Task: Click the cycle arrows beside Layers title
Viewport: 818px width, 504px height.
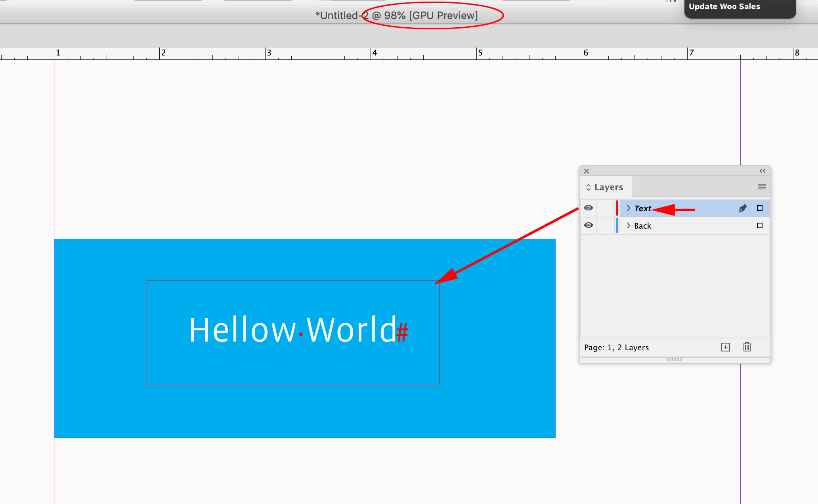Action: click(x=589, y=187)
